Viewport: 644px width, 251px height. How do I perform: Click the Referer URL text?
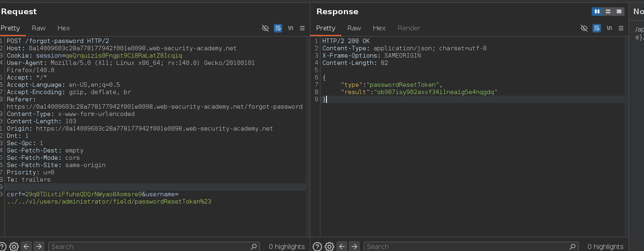(155, 107)
